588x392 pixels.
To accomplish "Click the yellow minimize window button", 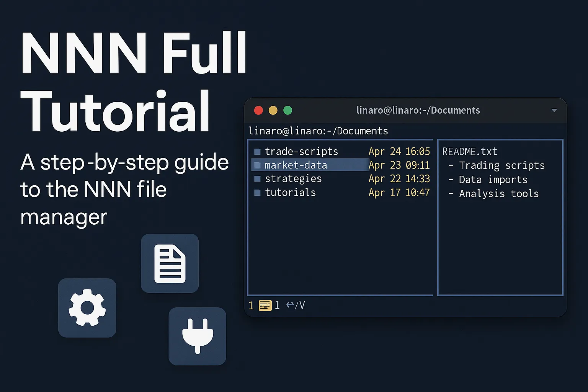I will click(273, 111).
